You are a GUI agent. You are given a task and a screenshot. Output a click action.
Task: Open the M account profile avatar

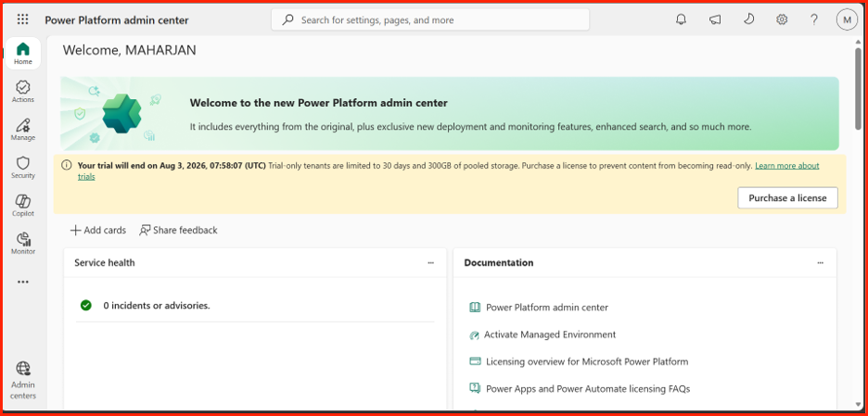(847, 19)
